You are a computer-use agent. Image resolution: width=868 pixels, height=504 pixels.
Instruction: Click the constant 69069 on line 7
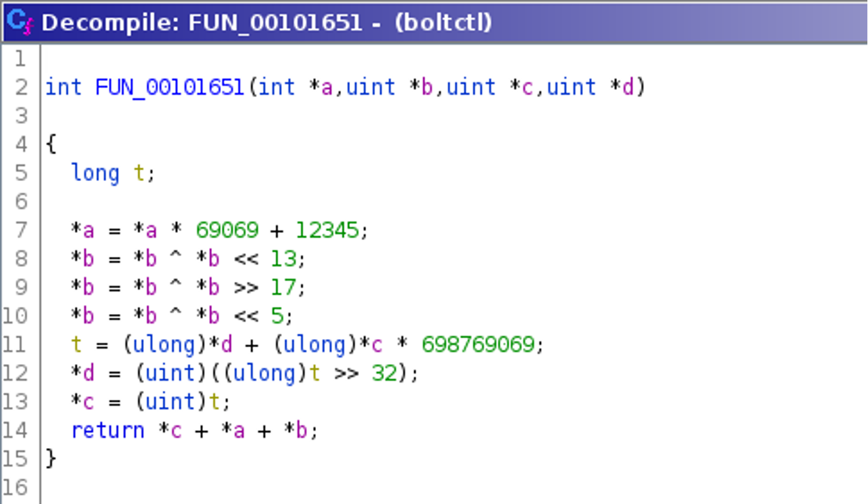pos(227,230)
